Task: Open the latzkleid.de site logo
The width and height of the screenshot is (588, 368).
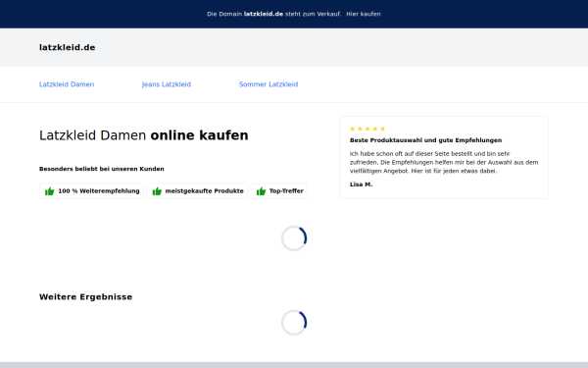Action: coord(67,47)
